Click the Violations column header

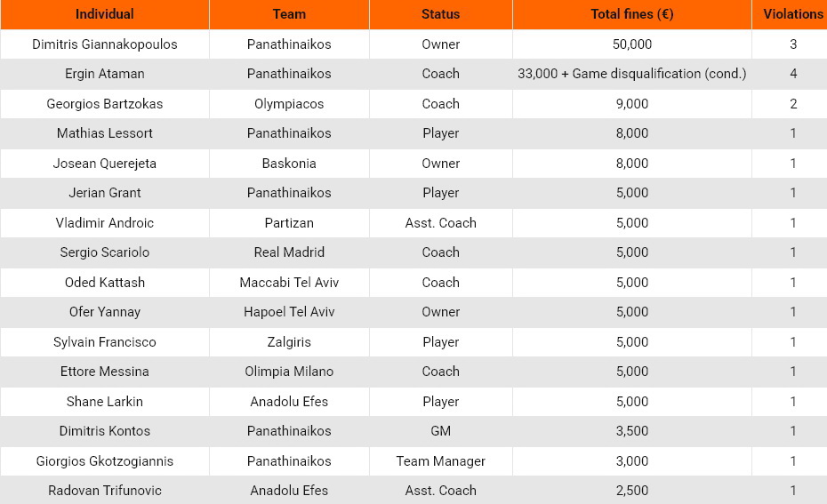coord(793,14)
